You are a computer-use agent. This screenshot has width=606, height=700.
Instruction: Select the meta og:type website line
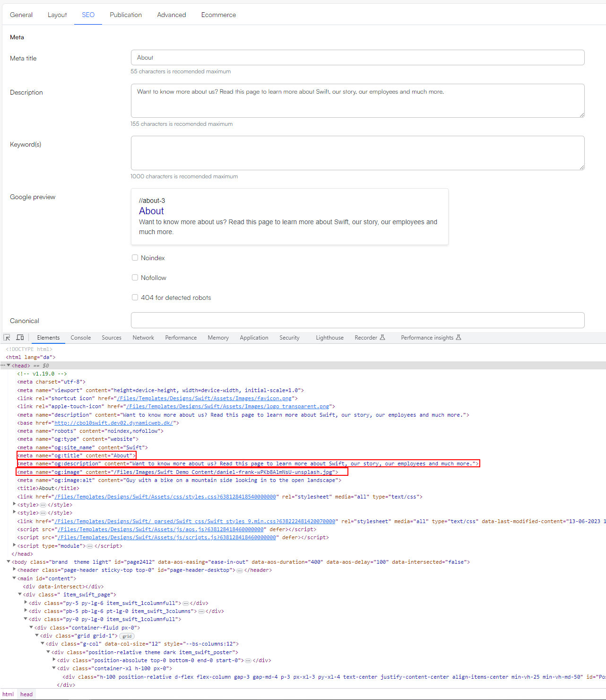78,439
